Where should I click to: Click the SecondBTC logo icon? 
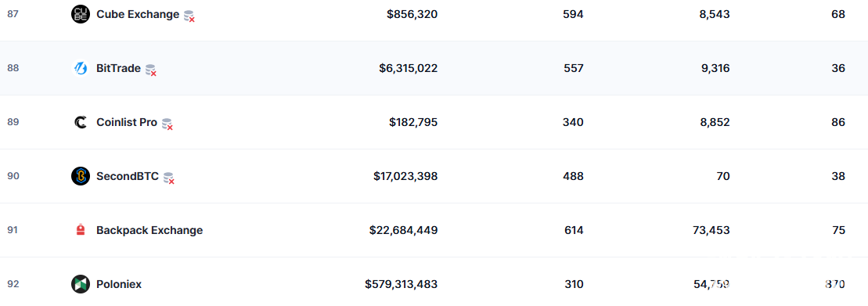tap(81, 177)
